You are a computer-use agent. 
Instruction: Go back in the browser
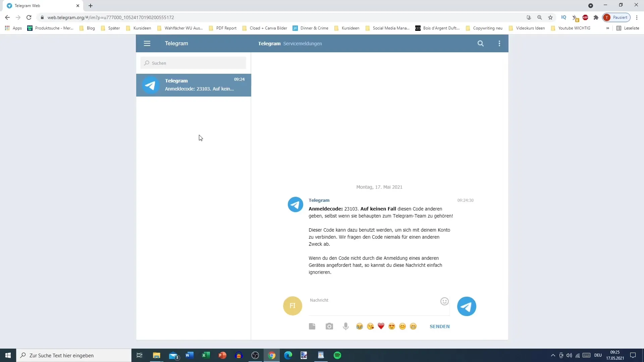7,17
